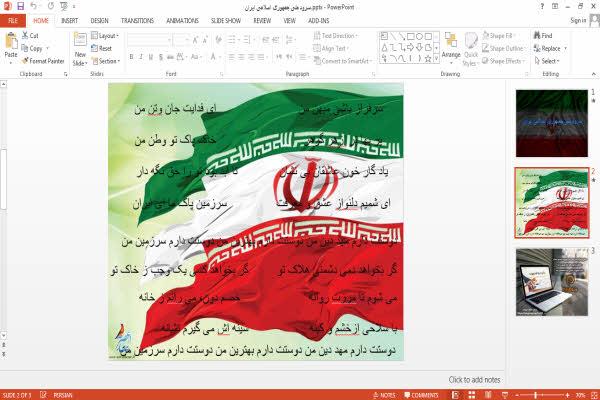Viewport: 600px width, 400px height.
Task: Switch to Reading View icon
Action: [x=488, y=395]
